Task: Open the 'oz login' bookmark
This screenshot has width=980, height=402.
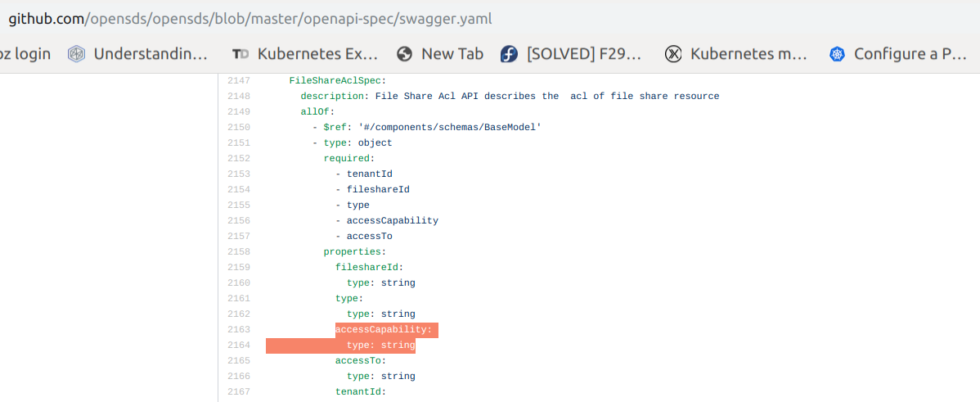Action: 25,54
